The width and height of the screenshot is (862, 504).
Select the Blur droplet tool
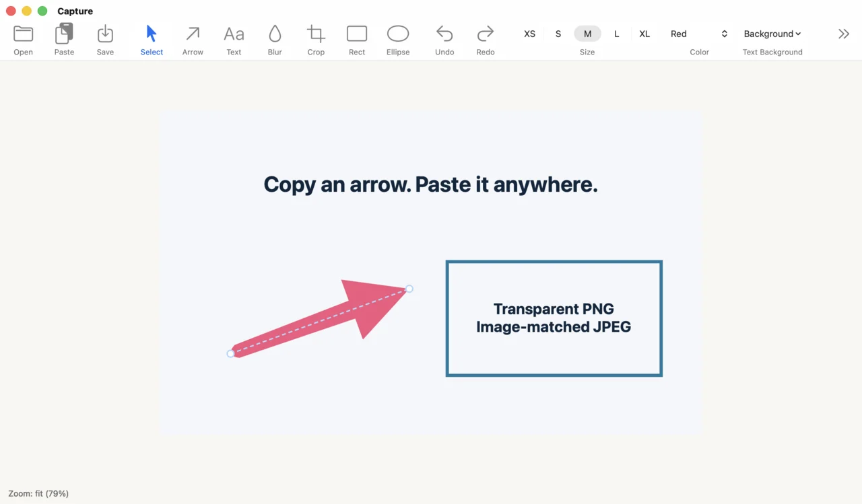coord(275,40)
